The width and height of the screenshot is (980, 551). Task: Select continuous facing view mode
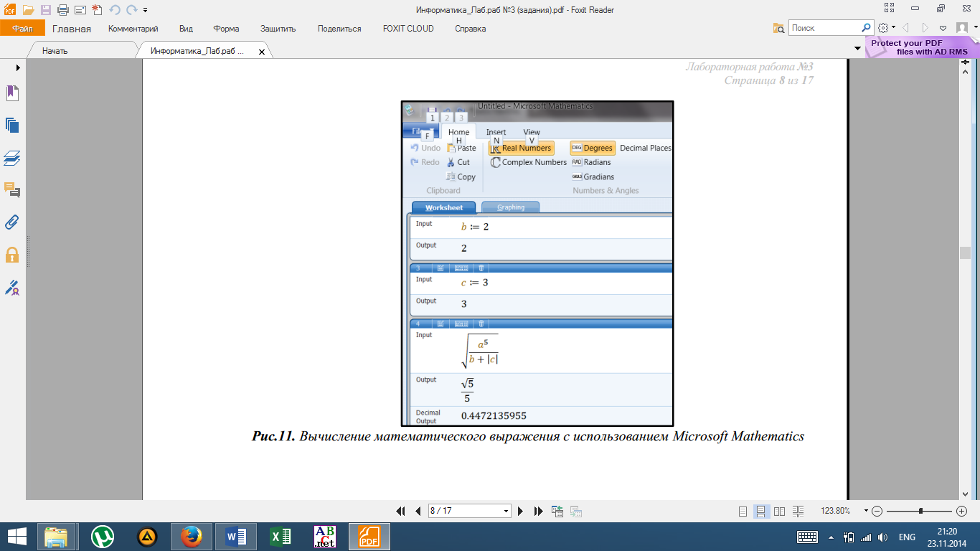click(x=798, y=512)
